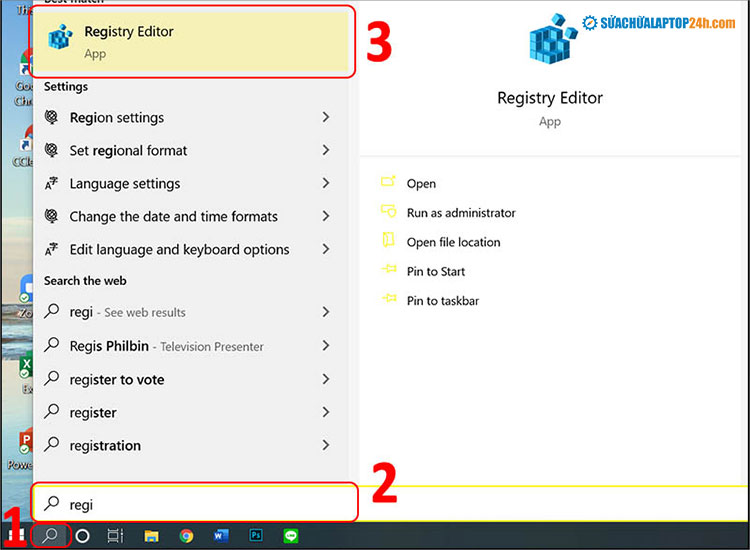Screen dimensions: 750x550
Task: Open Change the date and time formats
Action: (191, 216)
